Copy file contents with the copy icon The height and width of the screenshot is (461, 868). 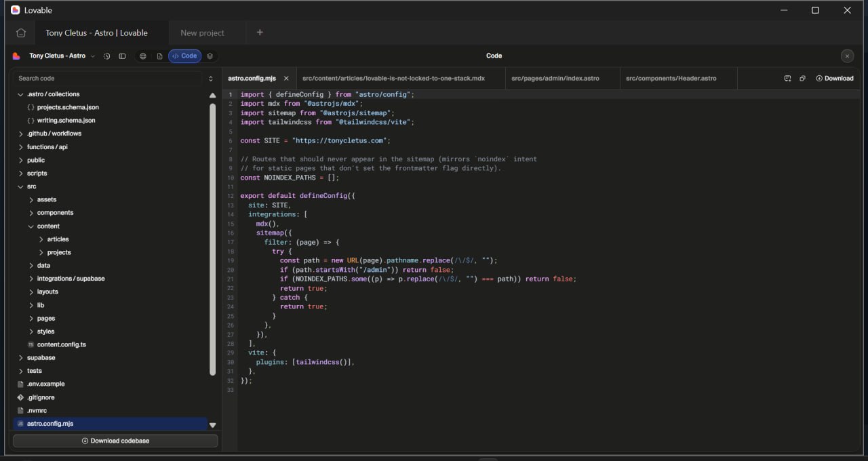(802, 78)
